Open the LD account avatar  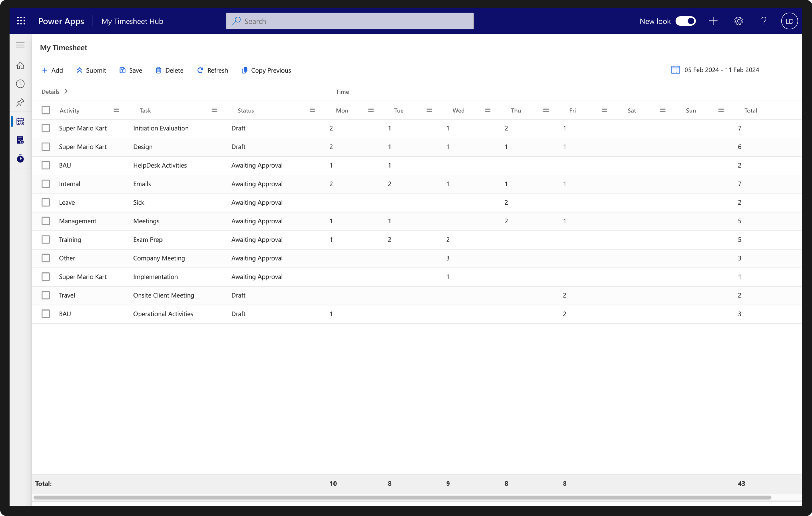(789, 21)
